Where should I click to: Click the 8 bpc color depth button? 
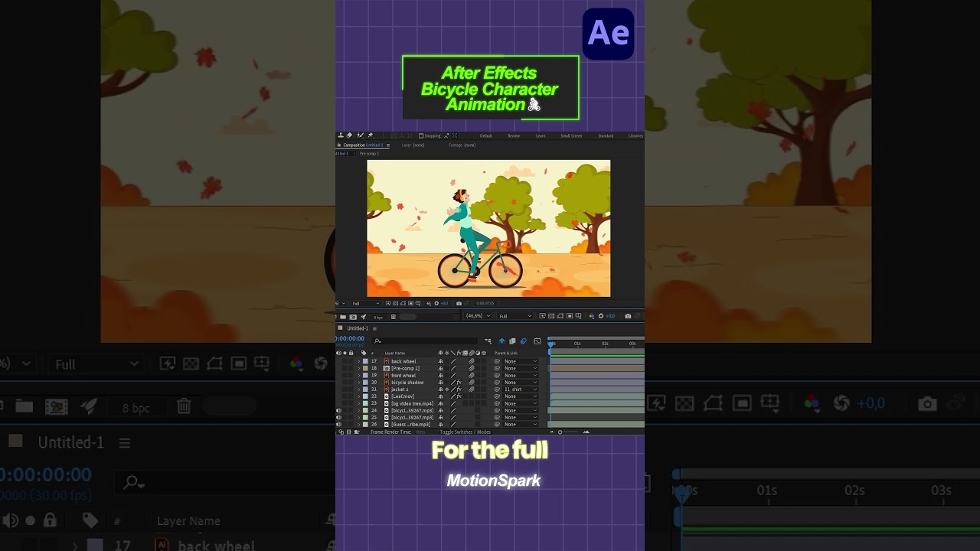[x=378, y=317]
